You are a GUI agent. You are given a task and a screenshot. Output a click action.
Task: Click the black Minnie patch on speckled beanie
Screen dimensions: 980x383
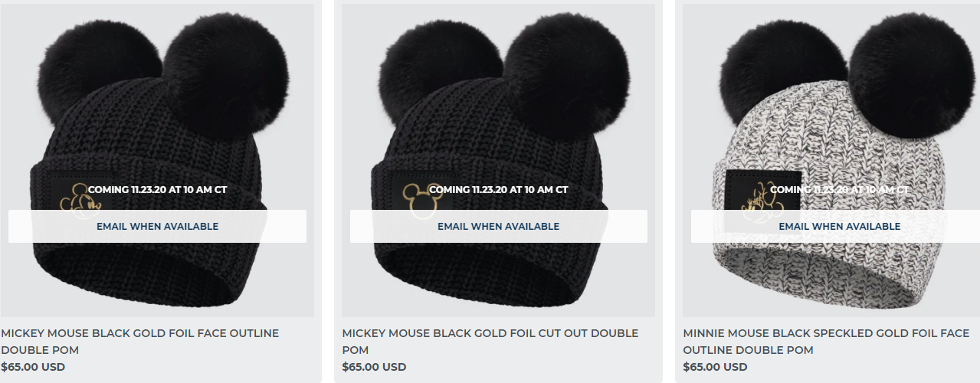tap(762, 201)
